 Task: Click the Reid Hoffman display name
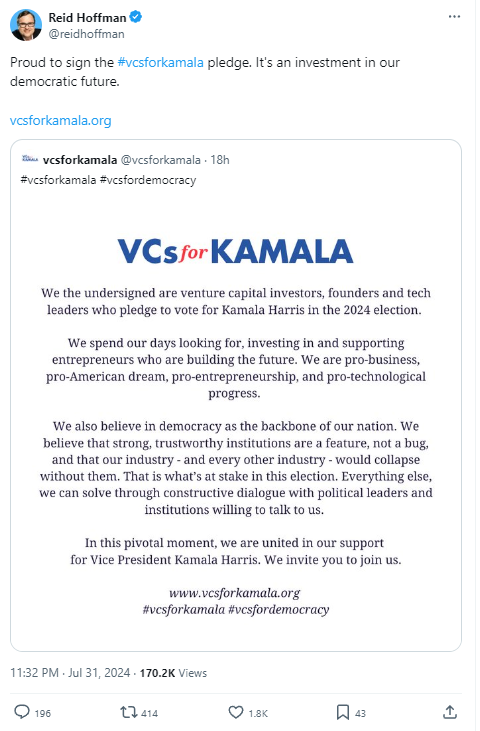(x=88, y=18)
